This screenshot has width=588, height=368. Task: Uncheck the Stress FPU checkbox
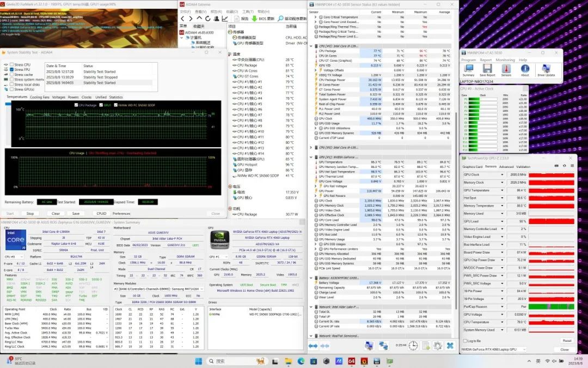tap(11, 70)
